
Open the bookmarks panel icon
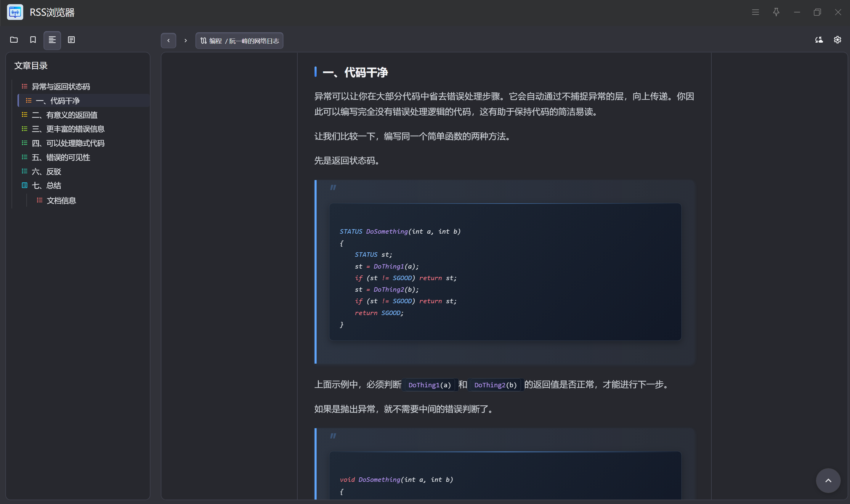click(33, 40)
